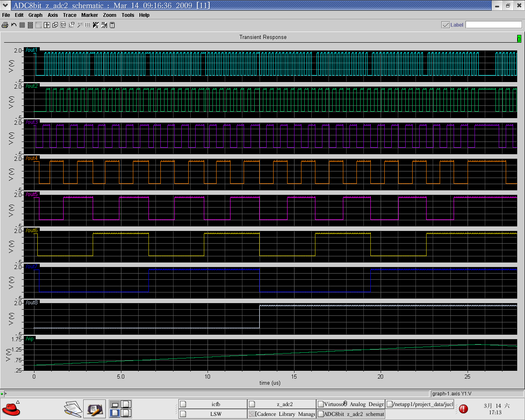Click the Transient Response graph title
This screenshot has height=420, width=525.
pos(263,37)
